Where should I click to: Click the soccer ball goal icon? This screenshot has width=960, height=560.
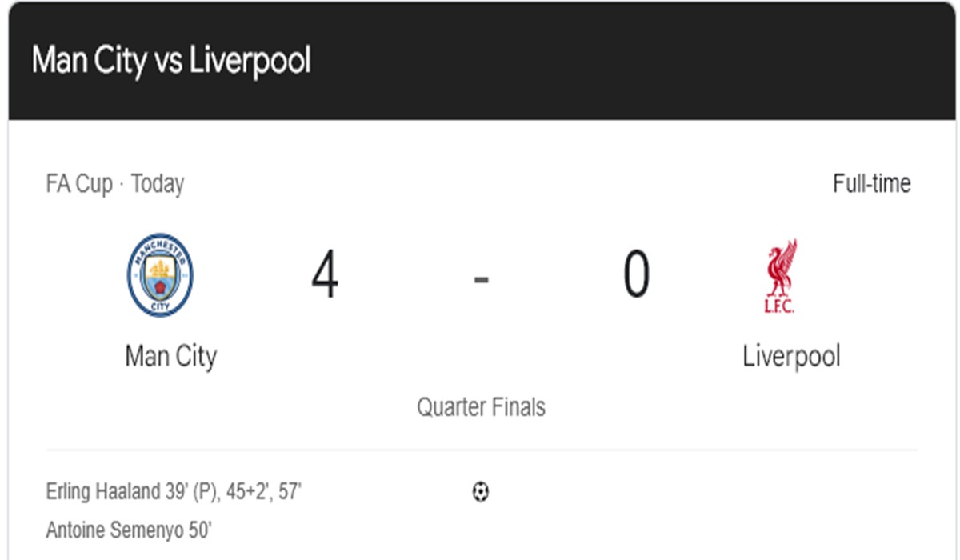tap(480, 491)
